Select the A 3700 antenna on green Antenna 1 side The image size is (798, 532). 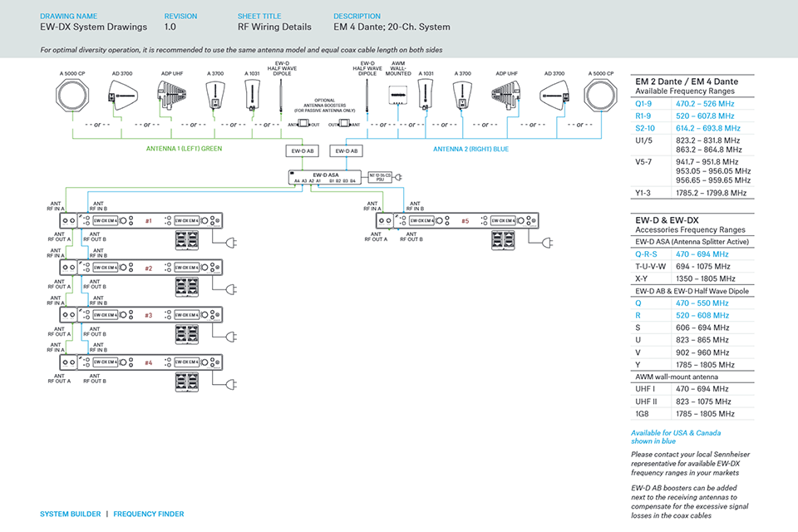pyautogui.click(x=215, y=96)
